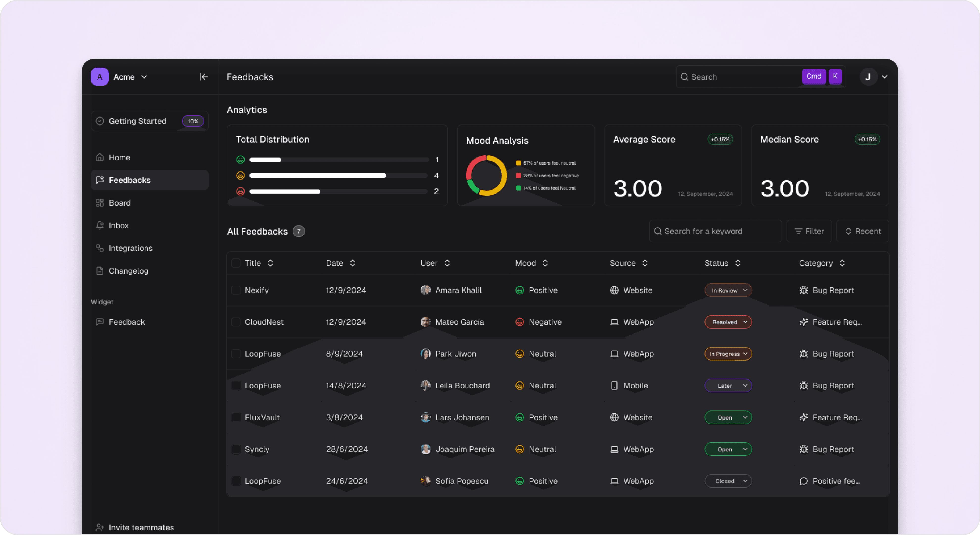The width and height of the screenshot is (980, 535).
Task: Click the Board grid icon
Action: pyautogui.click(x=100, y=203)
